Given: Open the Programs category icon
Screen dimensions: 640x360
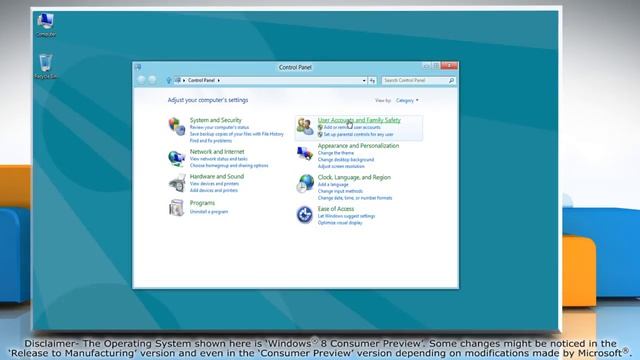Looking at the screenshot, I should tap(177, 207).
